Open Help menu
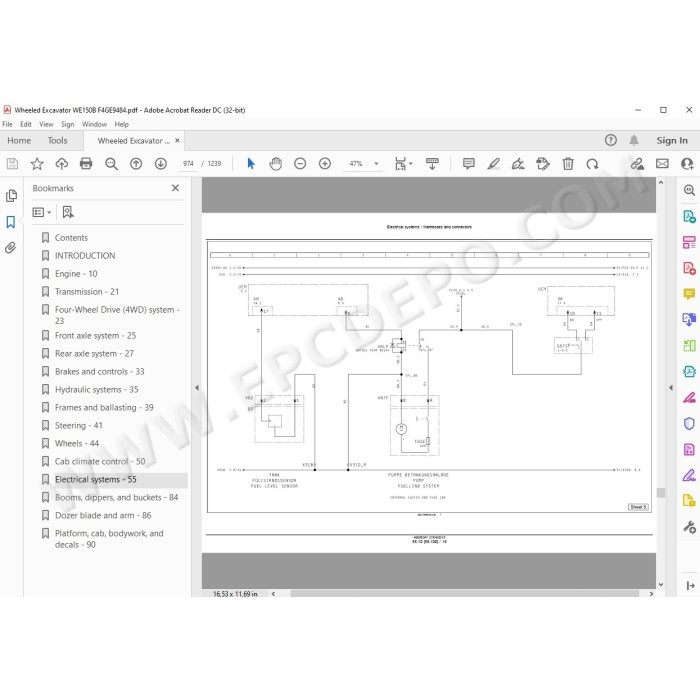This screenshot has width=700, height=700. click(x=121, y=124)
